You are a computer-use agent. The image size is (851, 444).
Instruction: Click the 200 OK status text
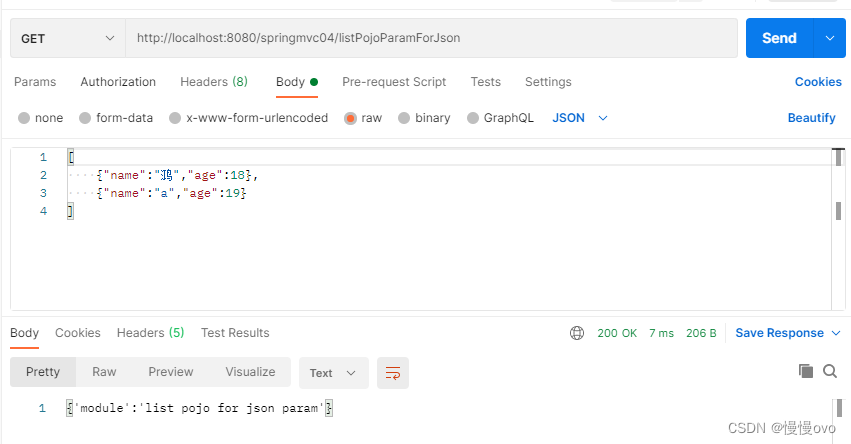pyautogui.click(x=617, y=333)
